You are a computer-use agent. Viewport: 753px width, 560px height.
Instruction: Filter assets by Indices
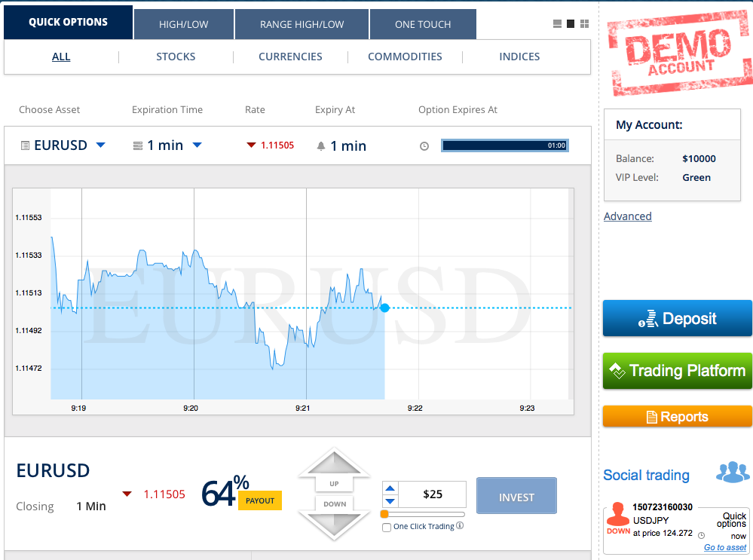tap(519, 57)
